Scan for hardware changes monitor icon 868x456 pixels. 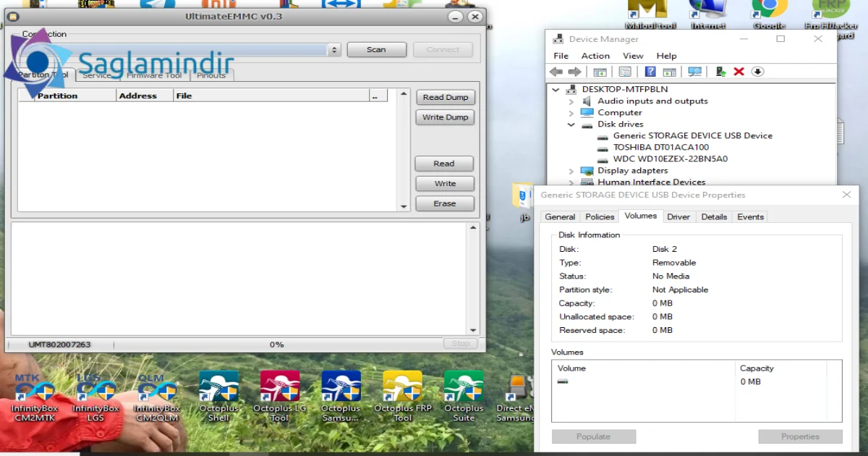(694, 72)
